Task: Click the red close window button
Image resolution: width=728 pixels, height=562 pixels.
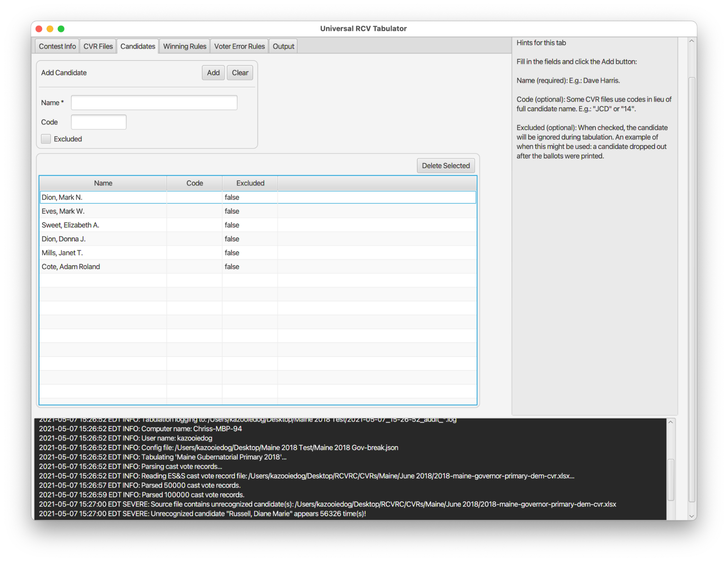Action: pyautogui.click(x=39, y=29)
